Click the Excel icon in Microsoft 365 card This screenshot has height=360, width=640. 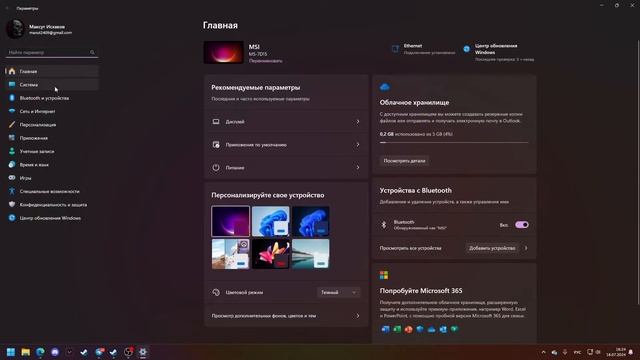point(397,329)
